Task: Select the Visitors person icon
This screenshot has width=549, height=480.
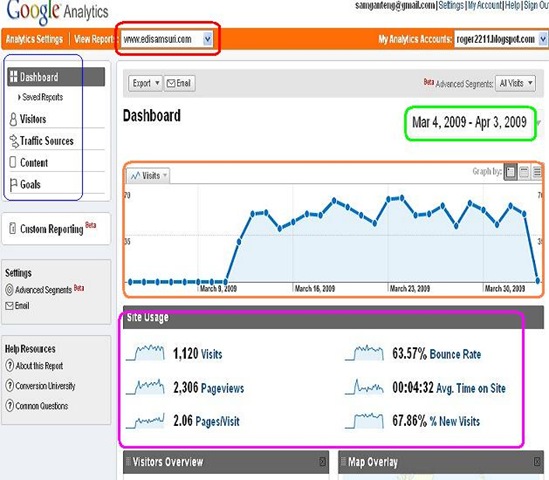Action: [13, 119]
